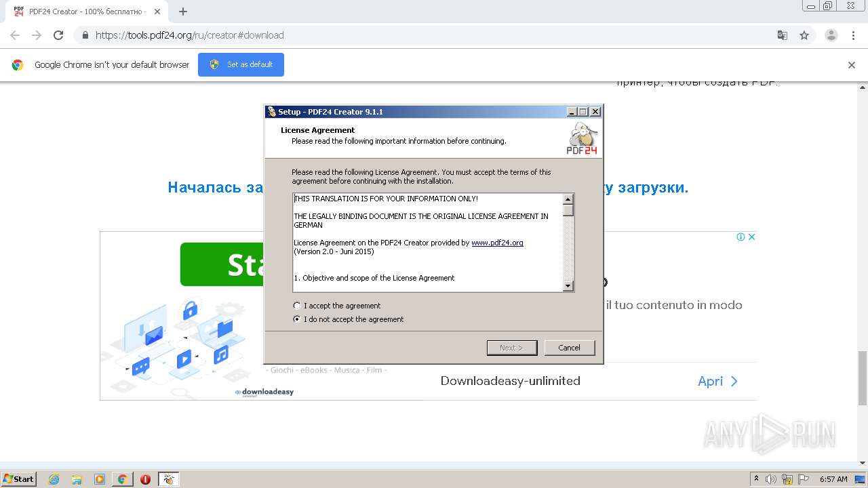Image resolution: width=868 pixels, height=488 pixels.
Task: Click the license text scrollbar thumb
Action: point(568,210)
